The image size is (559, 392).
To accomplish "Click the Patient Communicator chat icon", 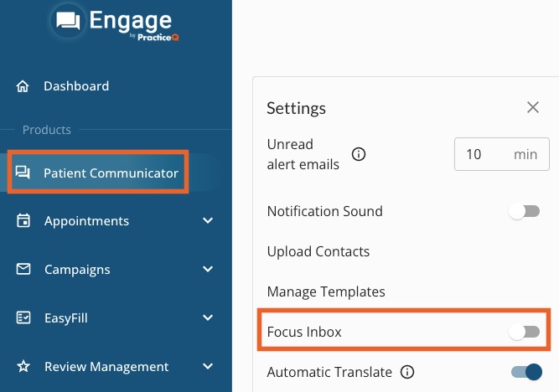I will click(23, 173).
